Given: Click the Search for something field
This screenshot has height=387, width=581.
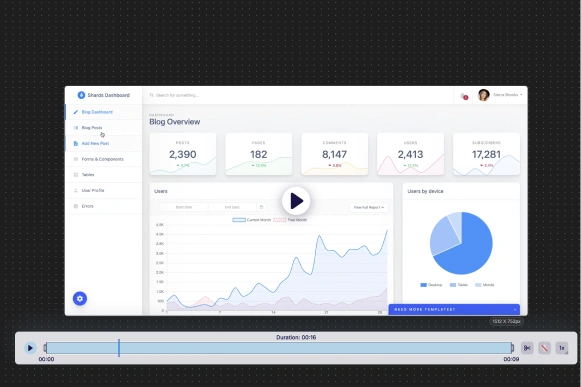Looking at the screenshot, I should [177, 95].
